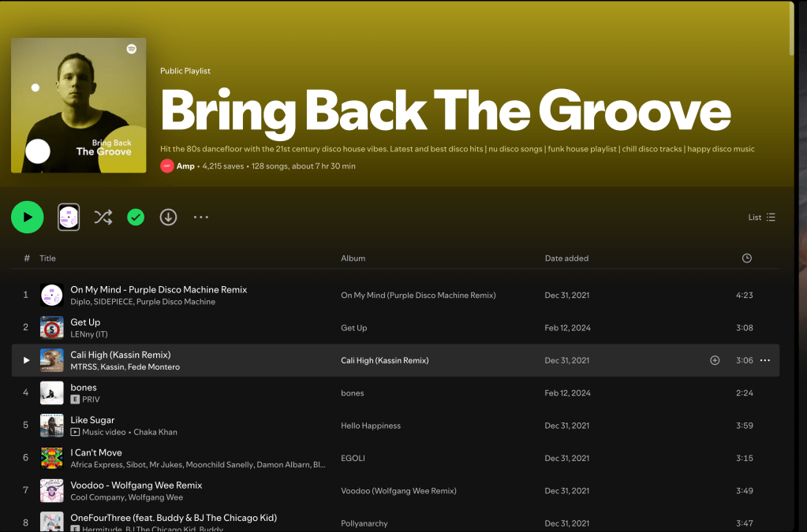
Task: Click the Title column header
Action: point(47,258)
